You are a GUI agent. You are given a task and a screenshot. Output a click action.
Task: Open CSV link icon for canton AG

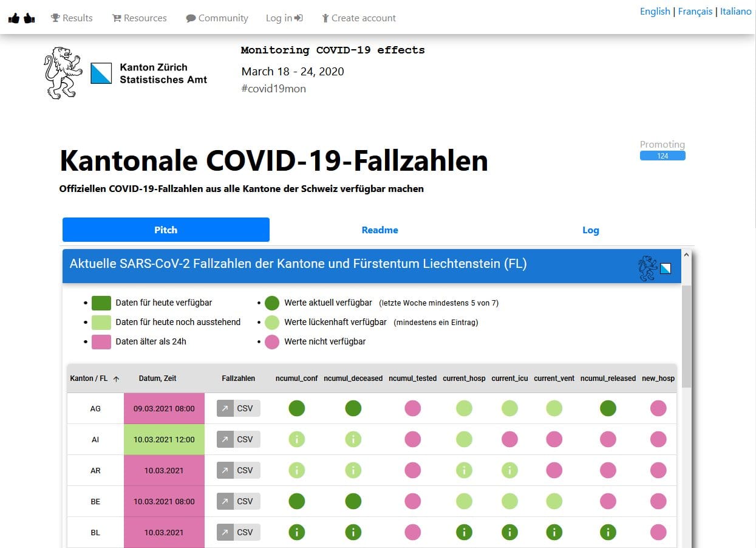click(225, 408)
